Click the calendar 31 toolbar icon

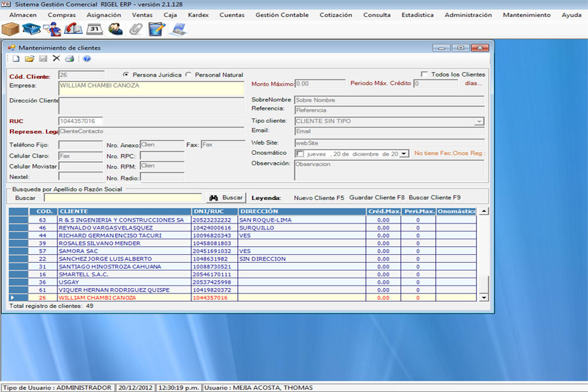coord(95,29)
